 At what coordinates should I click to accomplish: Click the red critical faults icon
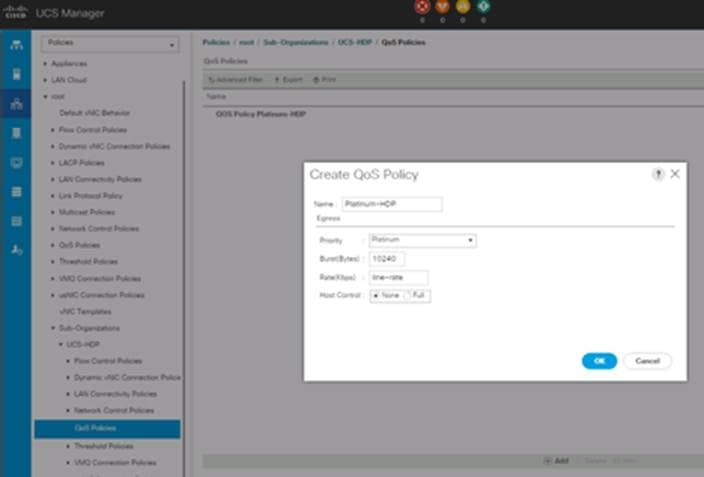[422, 7]
